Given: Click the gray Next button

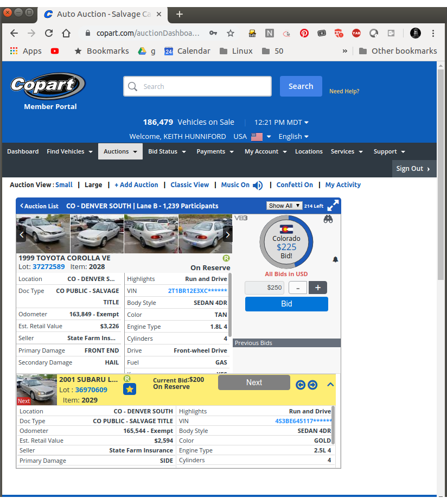Looking at the screenshot, I should coord(254,382).
